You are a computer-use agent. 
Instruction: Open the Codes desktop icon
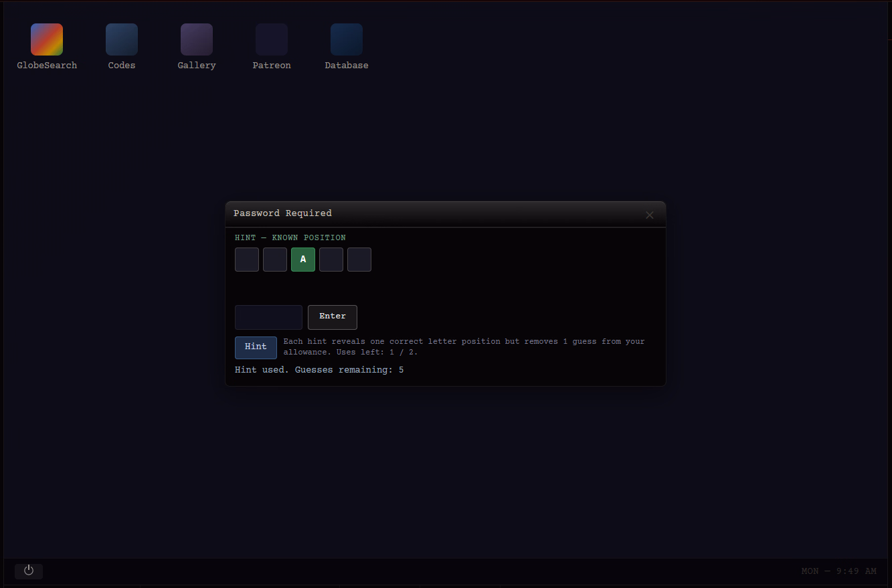122,47
